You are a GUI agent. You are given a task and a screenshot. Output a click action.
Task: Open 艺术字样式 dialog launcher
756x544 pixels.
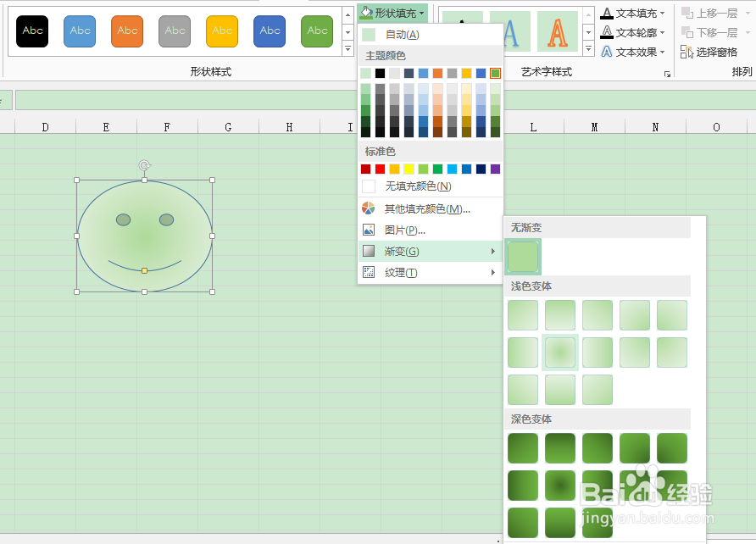tap(667, 75)
